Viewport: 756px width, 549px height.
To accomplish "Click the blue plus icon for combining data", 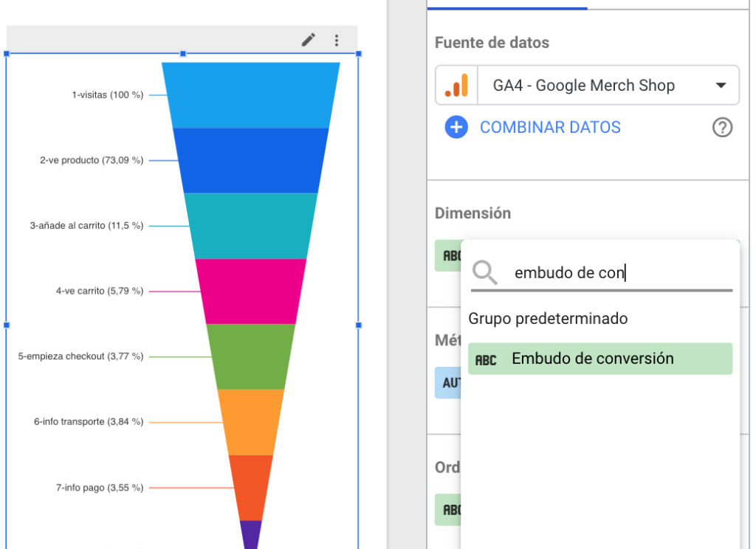I will 456,127.
